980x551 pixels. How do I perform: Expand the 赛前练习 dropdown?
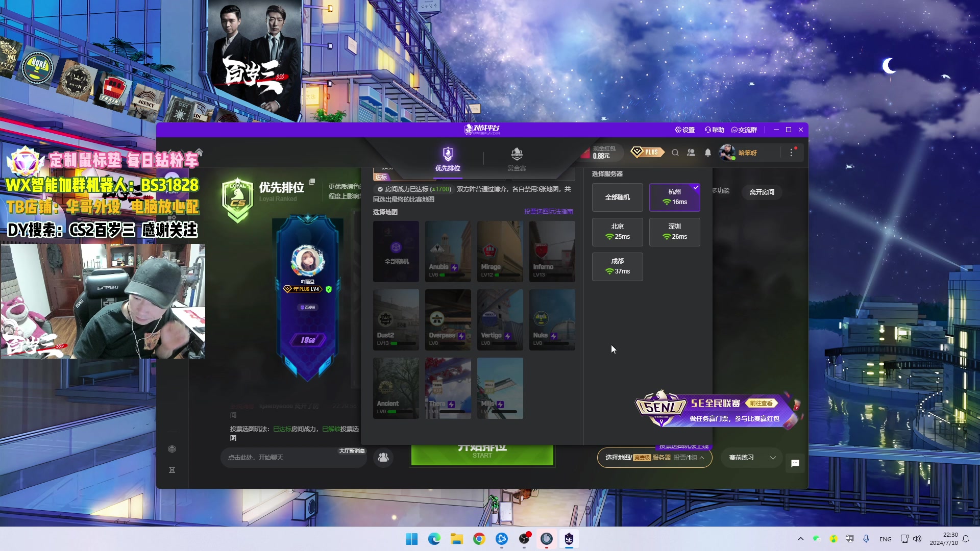coord(752,458)
